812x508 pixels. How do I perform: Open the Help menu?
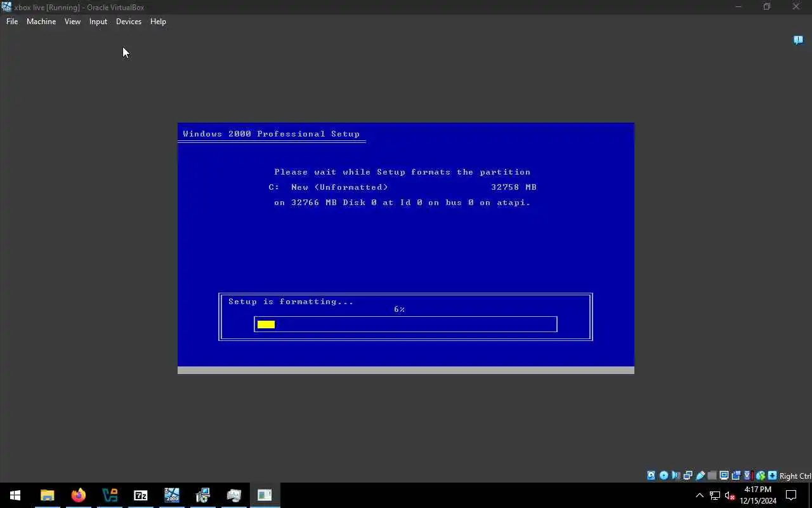click(x=158, y=22)
